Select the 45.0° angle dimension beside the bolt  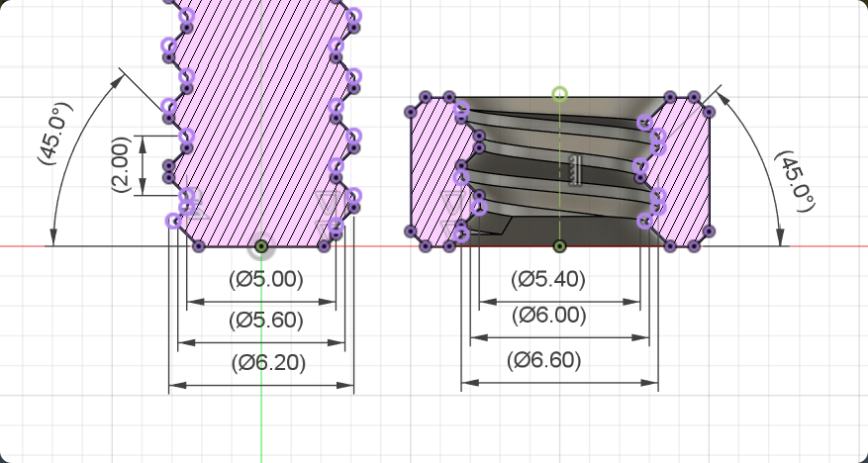point(54,134)
